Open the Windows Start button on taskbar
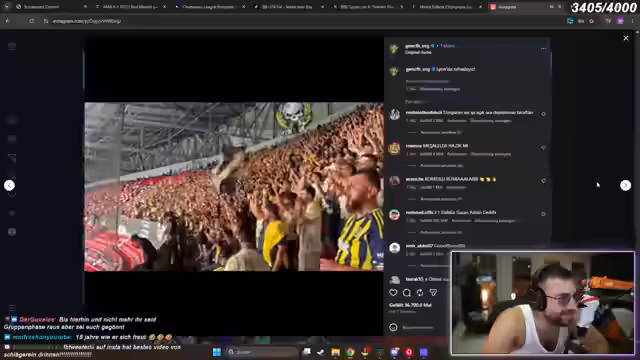This screenshot has width=640, height=360. [217, 352]
